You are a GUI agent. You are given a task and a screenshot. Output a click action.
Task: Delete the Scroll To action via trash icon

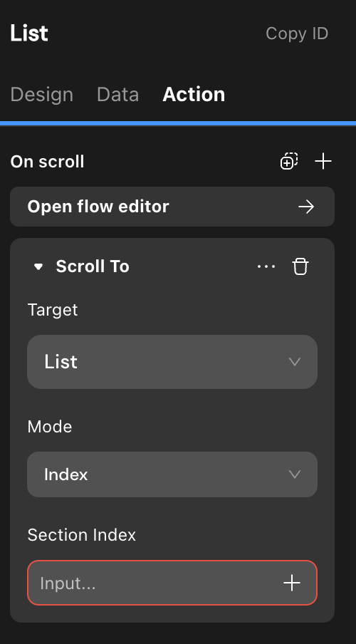[x=300, y=266]
